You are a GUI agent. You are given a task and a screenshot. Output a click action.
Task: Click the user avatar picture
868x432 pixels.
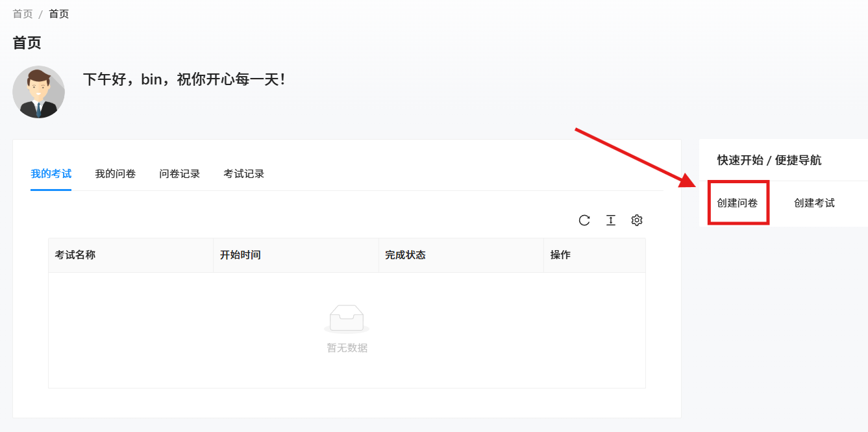coord(39,92)
